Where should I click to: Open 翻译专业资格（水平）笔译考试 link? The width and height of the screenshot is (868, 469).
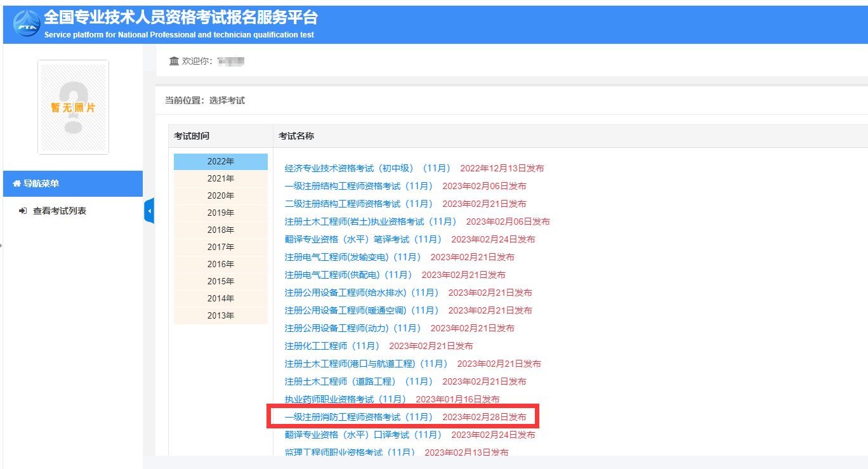click(x=363, y=239)
